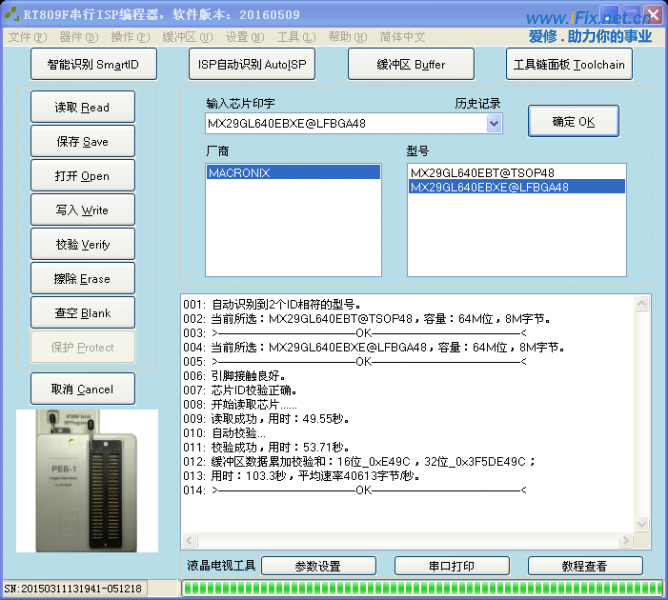The width and height of the screenshot is (668, 600).
Task: Open the 简体中文 language menu
Action: (x=402, y=37)
